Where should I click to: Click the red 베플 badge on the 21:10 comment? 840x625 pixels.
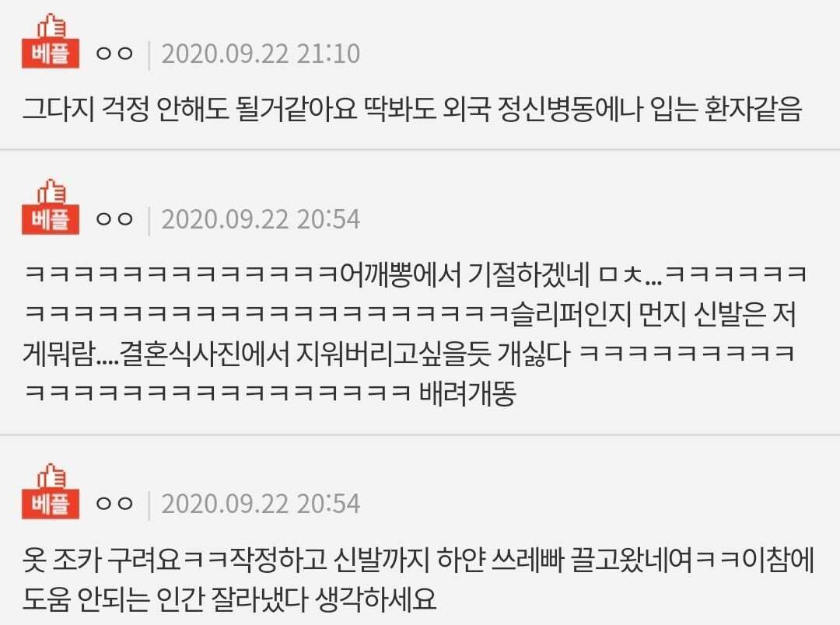[x=51, y=54]
